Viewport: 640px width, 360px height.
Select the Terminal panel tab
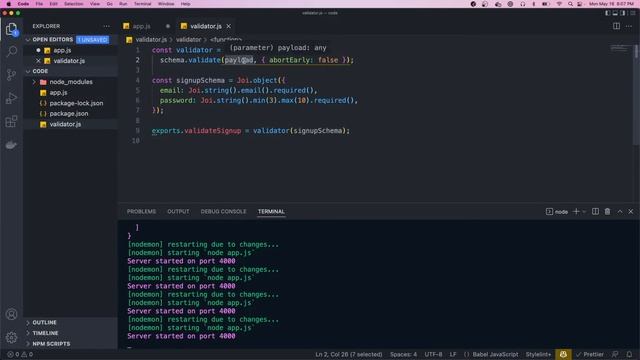[x=271, y=211]
